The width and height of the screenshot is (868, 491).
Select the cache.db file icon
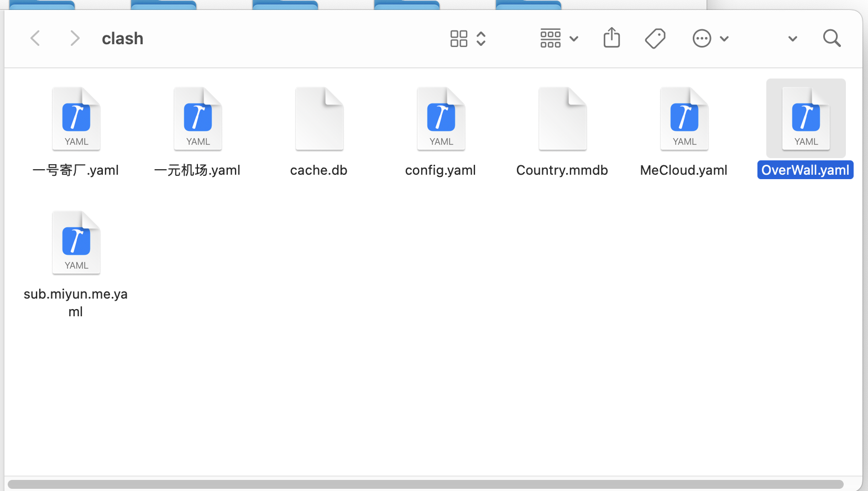[x=319, y=119]
